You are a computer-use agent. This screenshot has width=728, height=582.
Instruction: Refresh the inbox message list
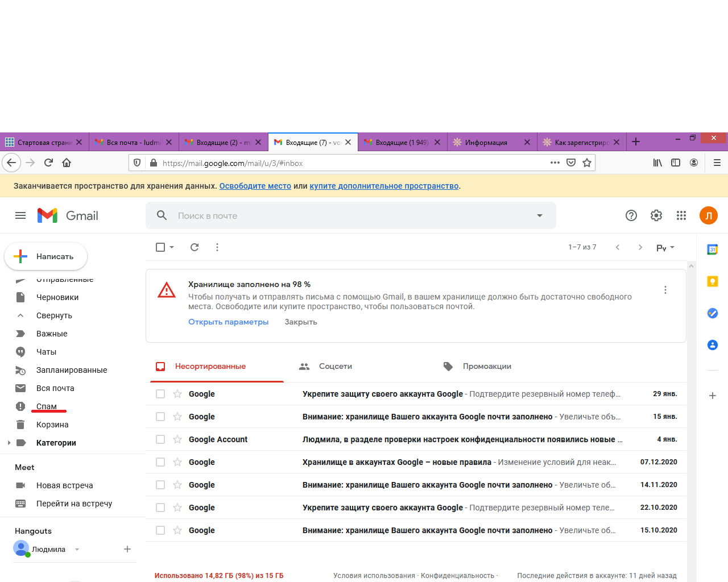tap(195, 247)
